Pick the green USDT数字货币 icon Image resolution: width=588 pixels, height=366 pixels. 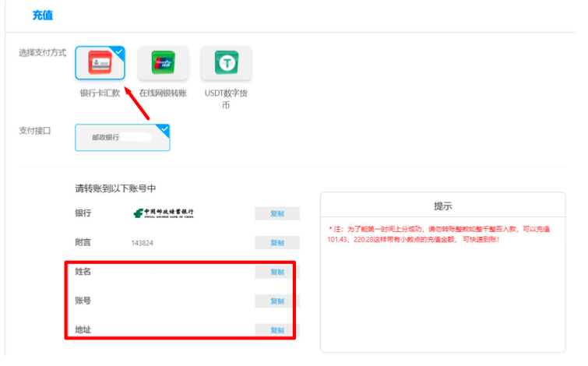(x=226, y=63)
